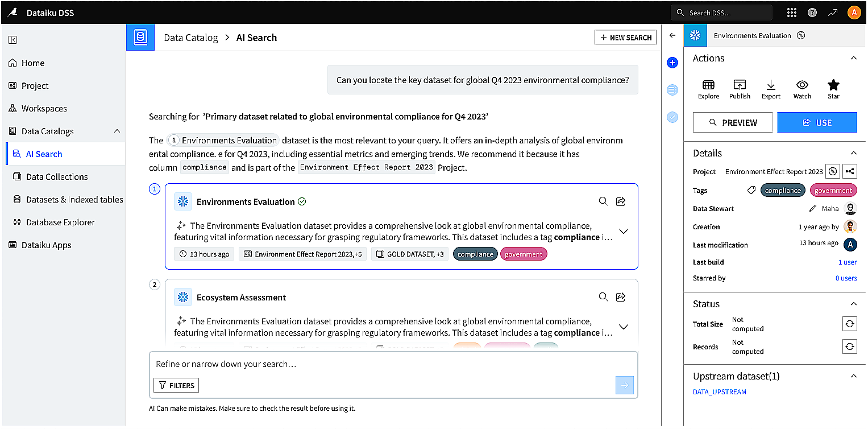868x429 pixels.
Task: Select the compliance tag swatch in Details
Action: pyautogui.click(x=783, y=190)
